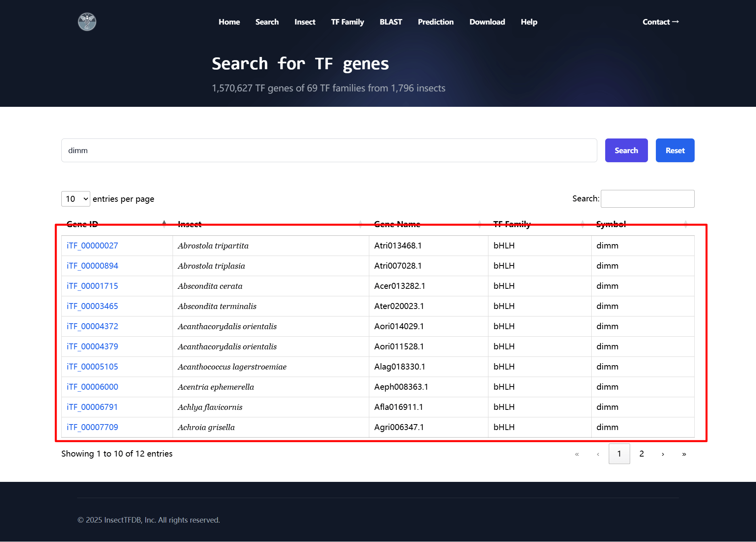
Task: Sort table by Gene ID column
Action: [x=82, y=224]
